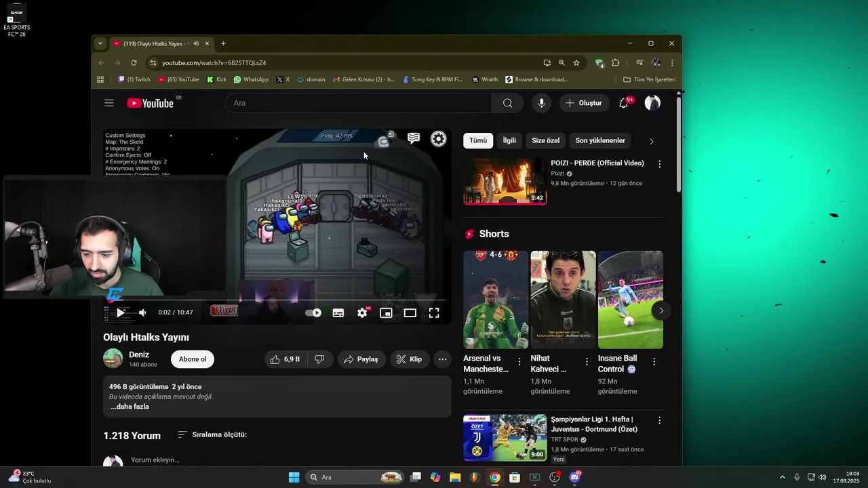Select the İlgili filter chip
The width and height of the screenshot is (868, 488).
click(509, 140)
